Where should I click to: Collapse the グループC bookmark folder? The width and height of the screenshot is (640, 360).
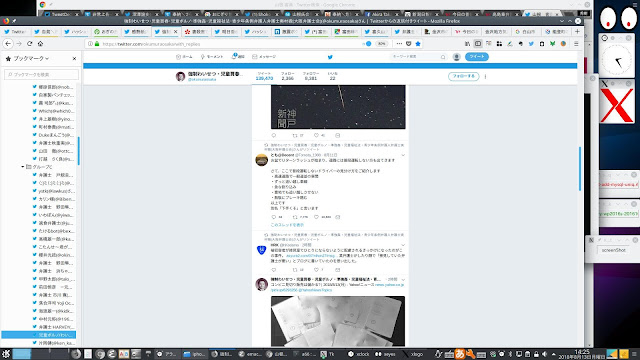point(23,167)
